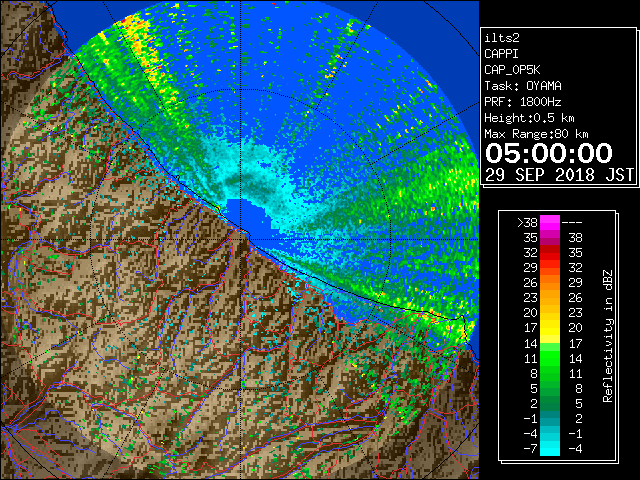Click the 'PRF: 1800Hz' line

click(x=522, y=102)
